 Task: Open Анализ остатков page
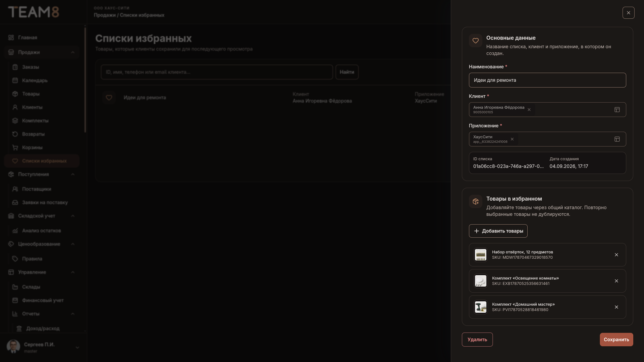pyautogui.click(x=42, y=231)
